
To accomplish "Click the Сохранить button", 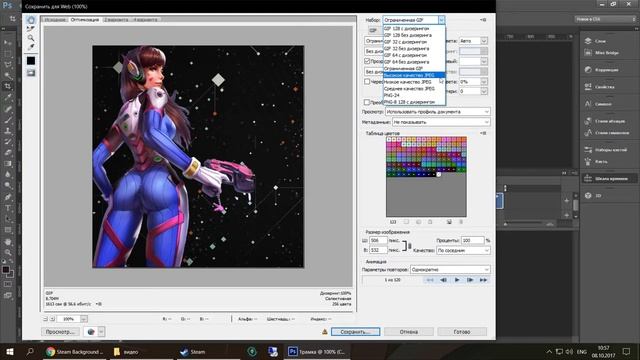I will pyautogui.click(x=355, y=332).
